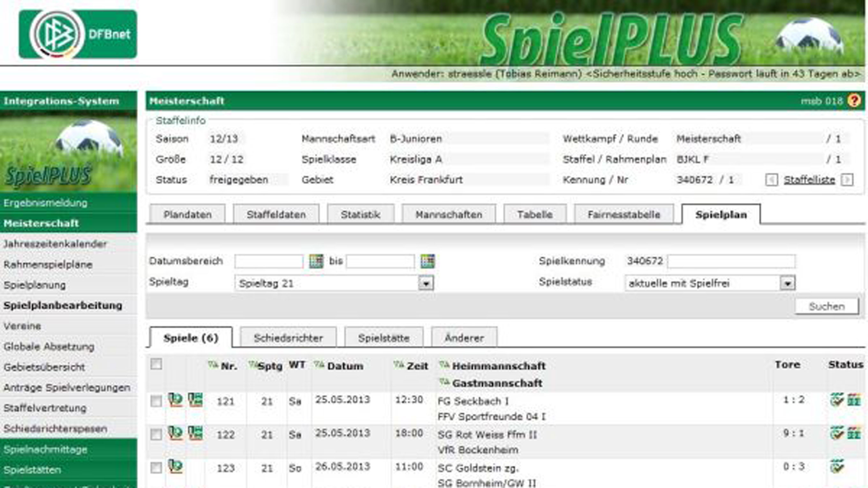The image size is (868, 488).
Task: Sort by Datum column sort icon
Action: [x=318, y=365]
